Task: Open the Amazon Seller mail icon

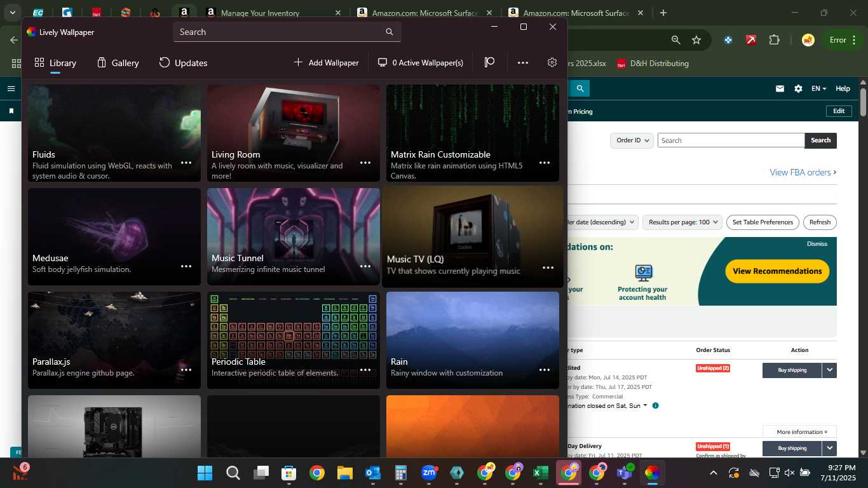Action: [780, 89]
